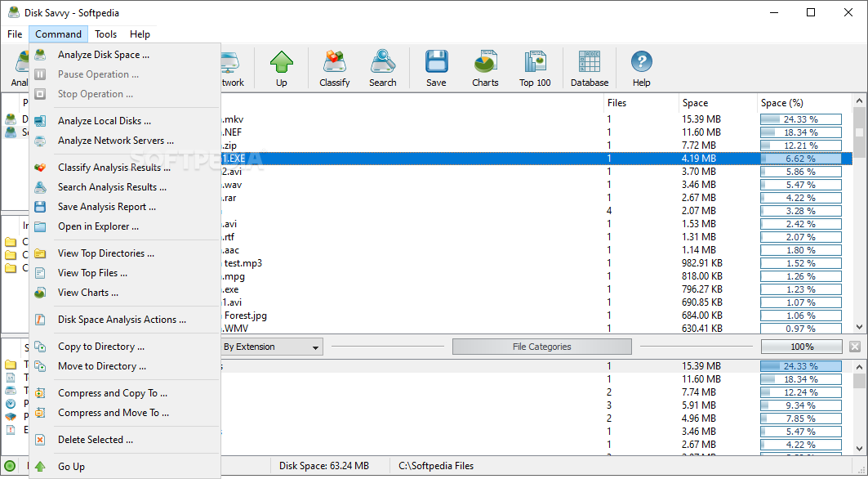The height and width of the screenshot is (479, 868).
Task: Click scroll-up arrow of file list scrollbar
Action: 859,101
